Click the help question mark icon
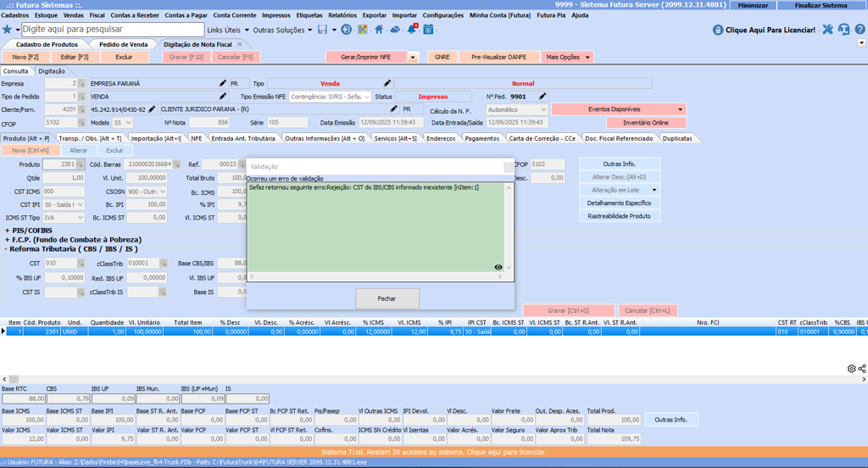 tap(860, 30)
